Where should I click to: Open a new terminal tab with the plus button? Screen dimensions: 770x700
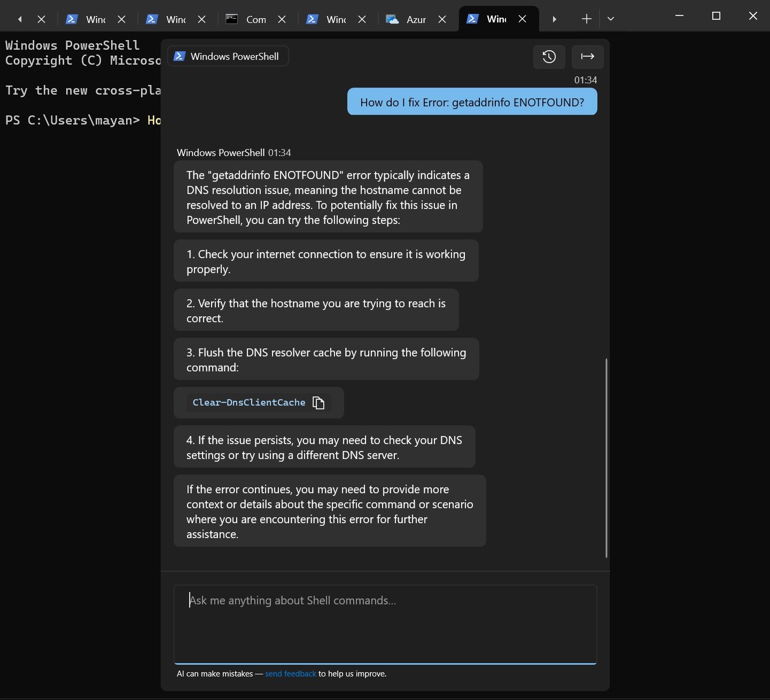pos(586,19)
